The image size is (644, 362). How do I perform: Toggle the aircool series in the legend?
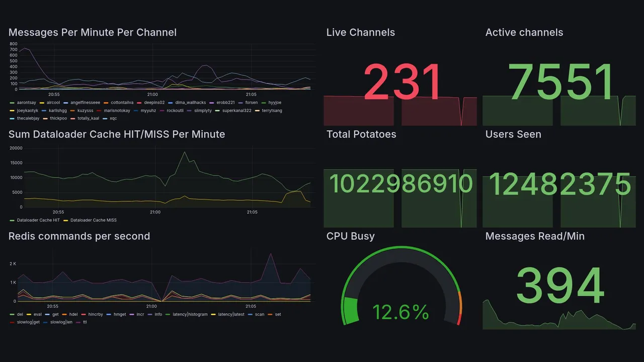coord(50,103)
